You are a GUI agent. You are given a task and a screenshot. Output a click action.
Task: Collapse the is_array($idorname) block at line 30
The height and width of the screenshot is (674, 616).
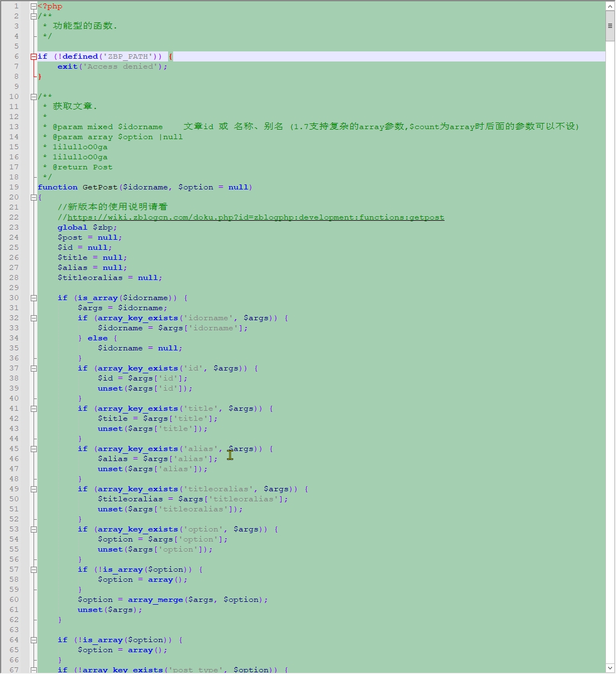(x=34, y=298)
